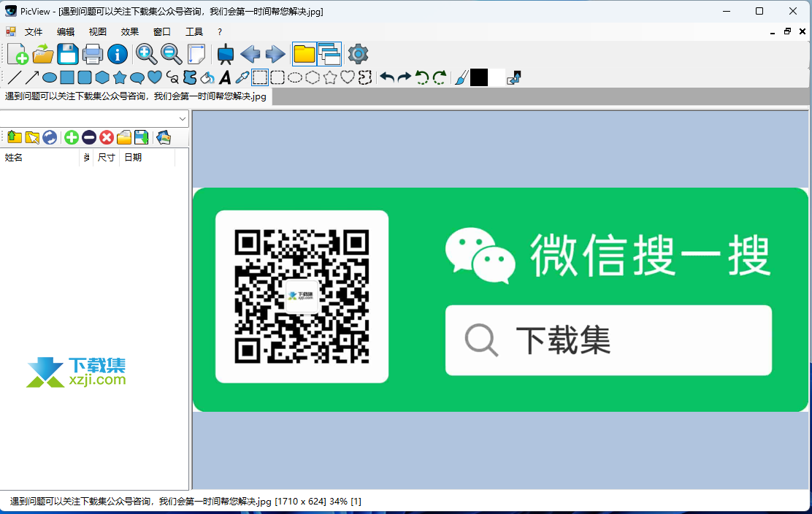
Task: Zoom in with the plus magnifier icon
Action: (x=146, y=54)
